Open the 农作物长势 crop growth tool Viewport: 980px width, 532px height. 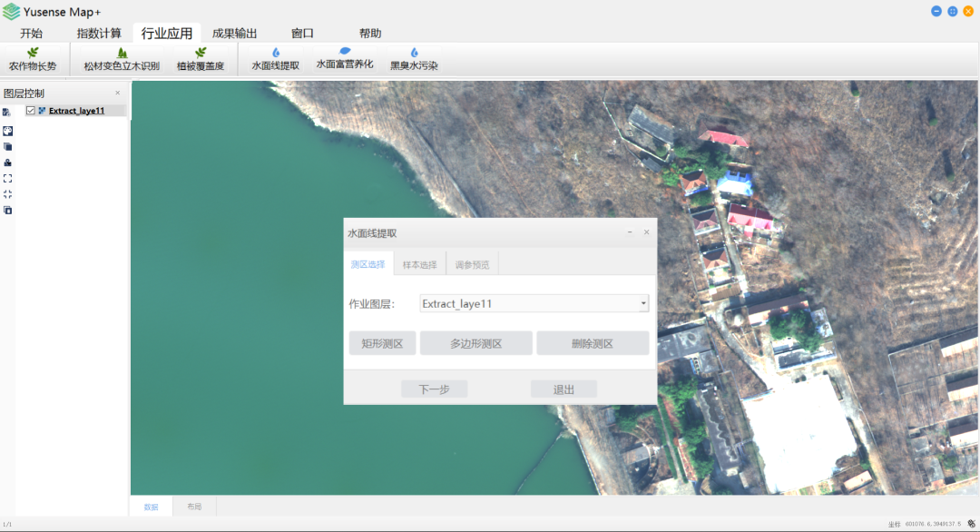33,60
